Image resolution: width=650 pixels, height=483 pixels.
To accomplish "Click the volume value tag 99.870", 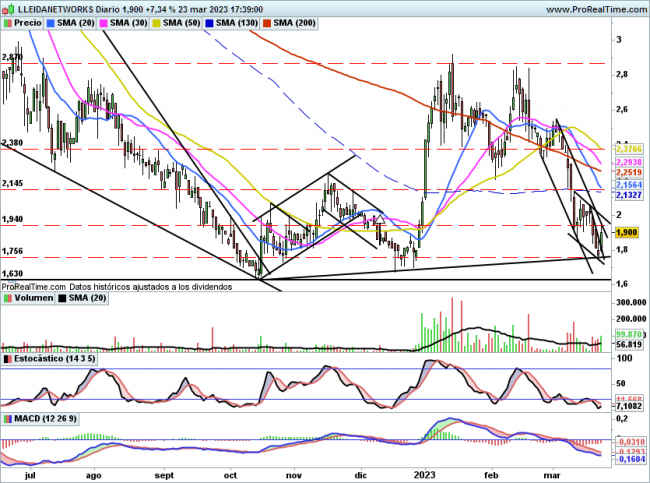I will 629,334.
